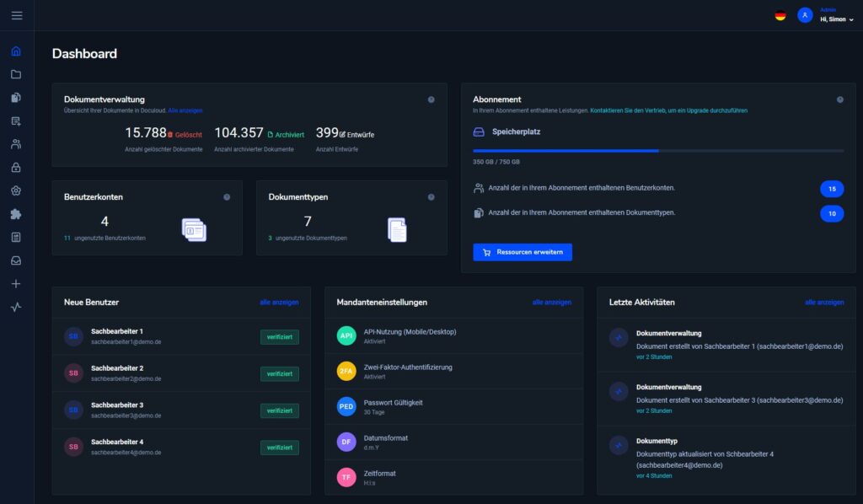The image size is (863, 504).
Task: Click 11 ungenutzte Benutzerkonten text
Action: pos(105,239)
